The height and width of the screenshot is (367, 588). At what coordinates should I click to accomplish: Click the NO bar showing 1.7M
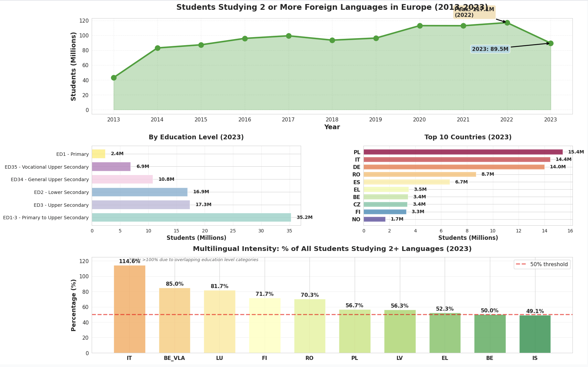[374, 219]
